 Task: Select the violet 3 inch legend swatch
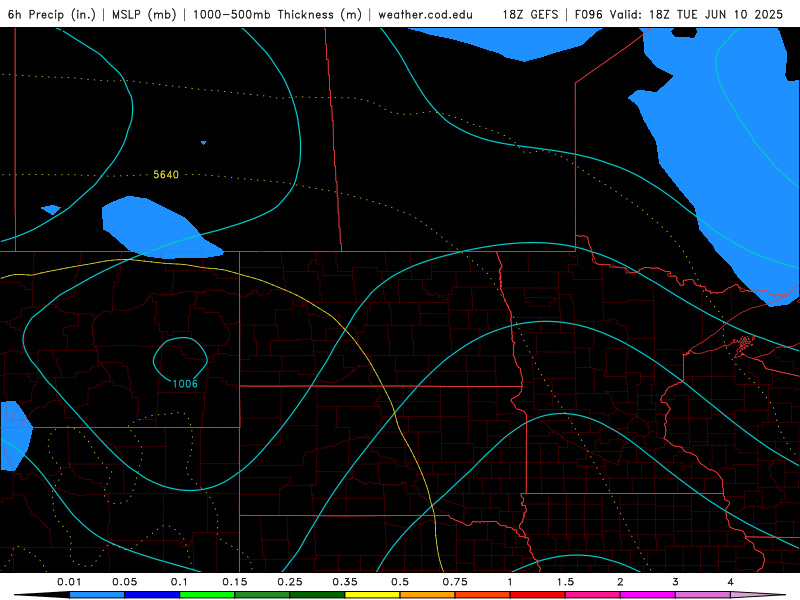[703, 595]
